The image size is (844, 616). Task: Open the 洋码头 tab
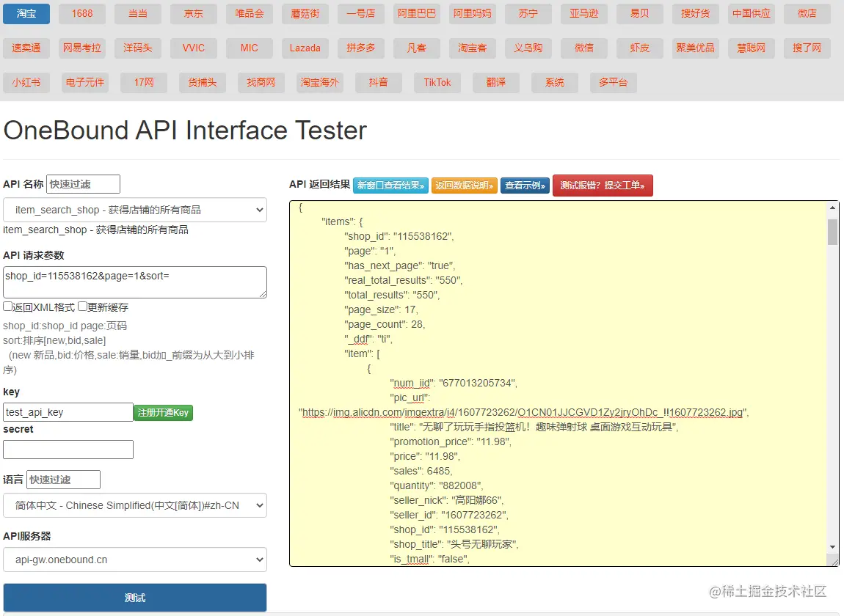click(x=138, y=48)
